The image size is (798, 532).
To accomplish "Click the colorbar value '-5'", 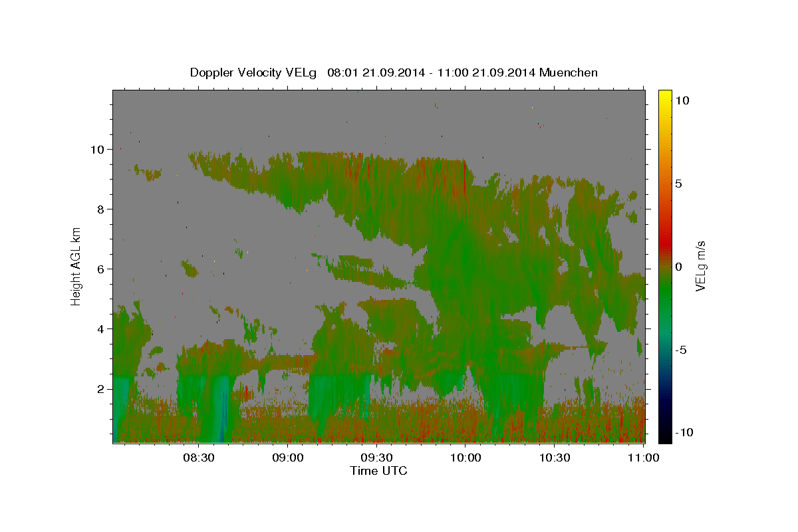I will 681,350.
